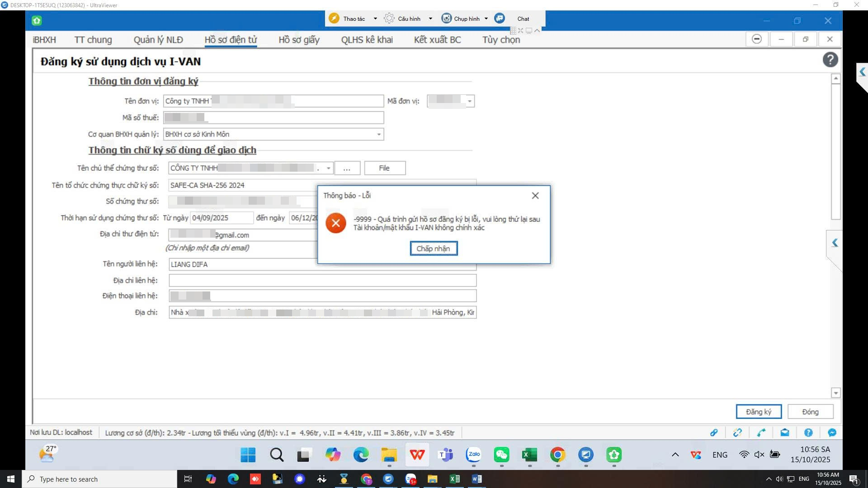Open the Quản lý NLĐ menu
Screen dimensions: 868x488
point(158,40)
